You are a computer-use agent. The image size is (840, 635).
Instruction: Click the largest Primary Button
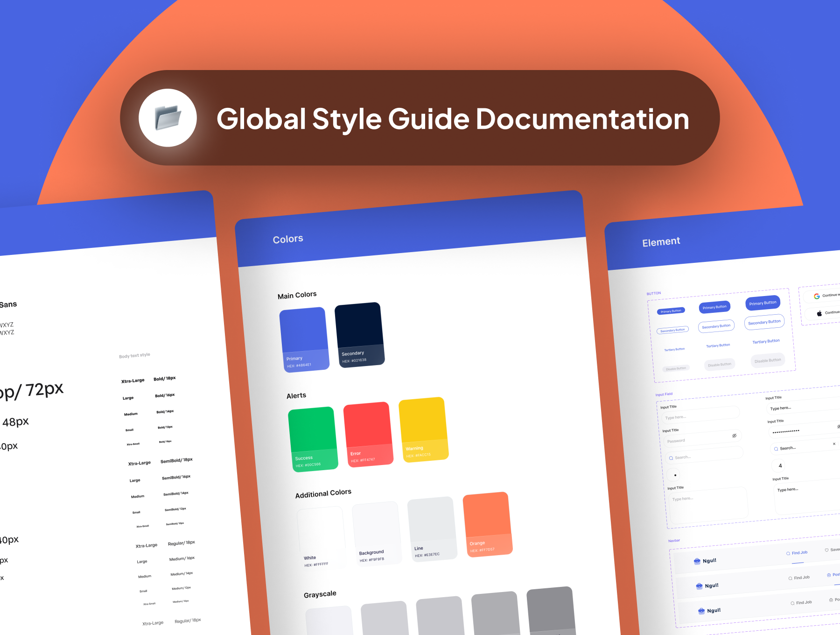pyautogui.click(x=763, y=303)
